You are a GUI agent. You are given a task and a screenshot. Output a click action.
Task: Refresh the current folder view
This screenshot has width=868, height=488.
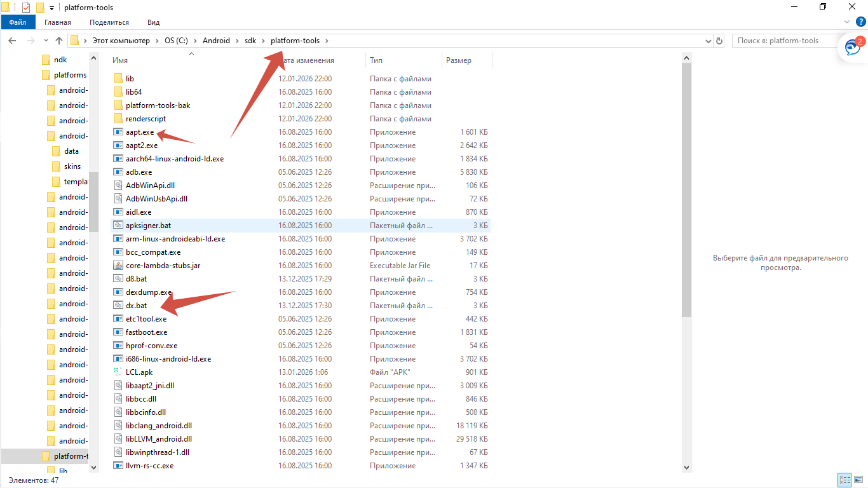[719, 41]
